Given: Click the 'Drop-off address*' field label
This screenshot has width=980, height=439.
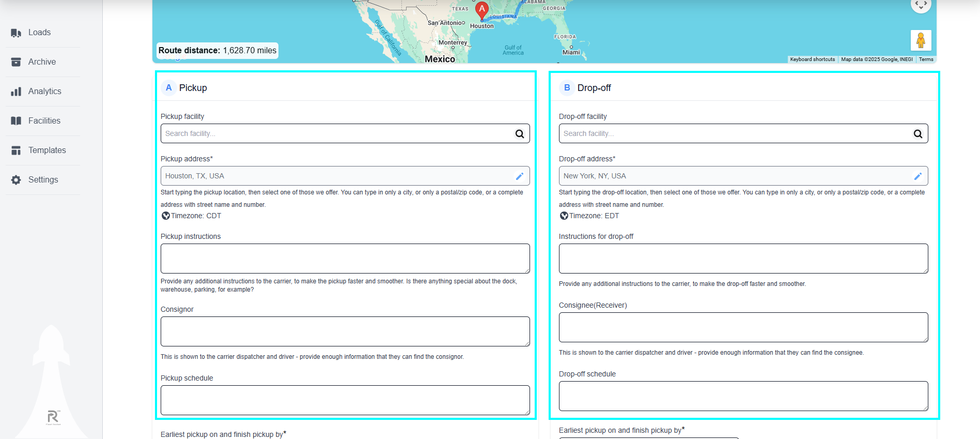Looking at the screenshot, I should click(x=587, y=159).
